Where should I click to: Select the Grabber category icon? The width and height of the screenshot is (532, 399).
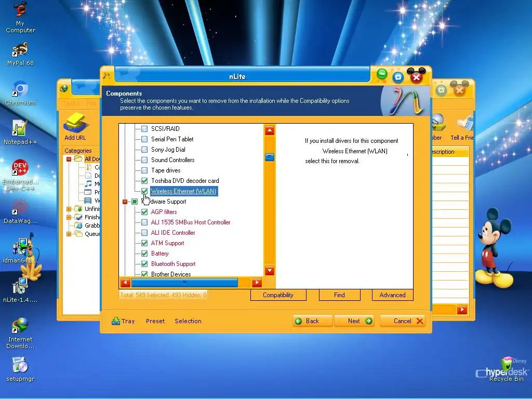click(x=78, y=225)
